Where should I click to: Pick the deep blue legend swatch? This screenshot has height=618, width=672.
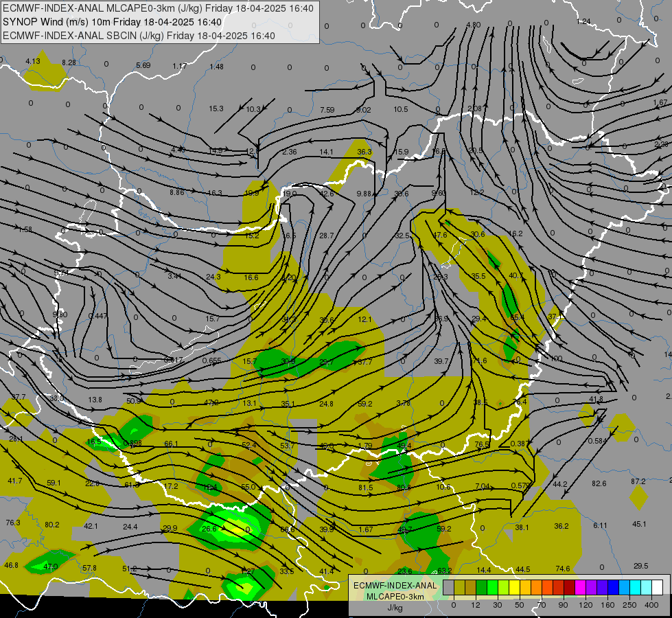[x=614, y=588]
